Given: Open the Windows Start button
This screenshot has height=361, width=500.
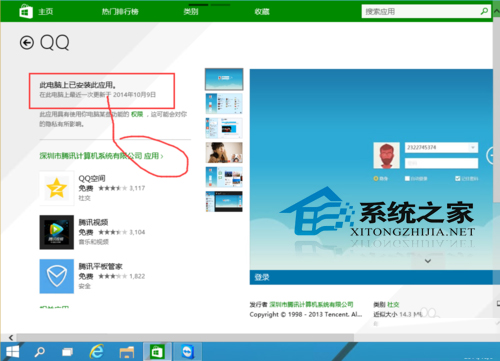Looking at the screenshot, I should [12, 352].
